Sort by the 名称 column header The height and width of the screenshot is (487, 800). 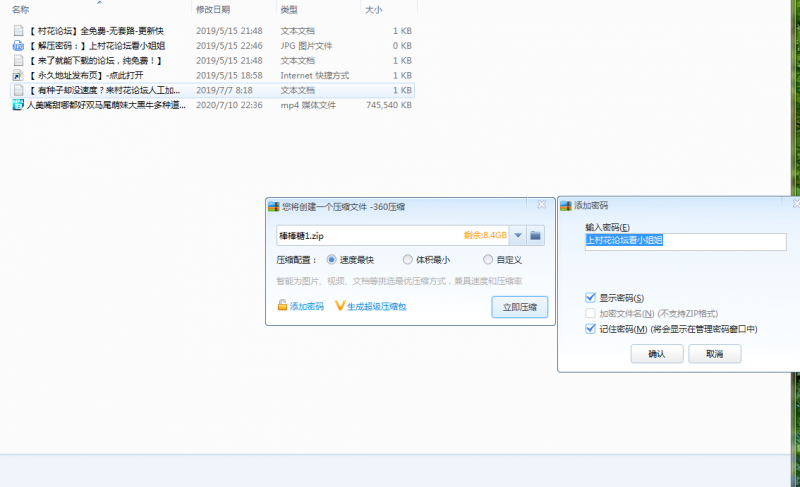point(21,9)
